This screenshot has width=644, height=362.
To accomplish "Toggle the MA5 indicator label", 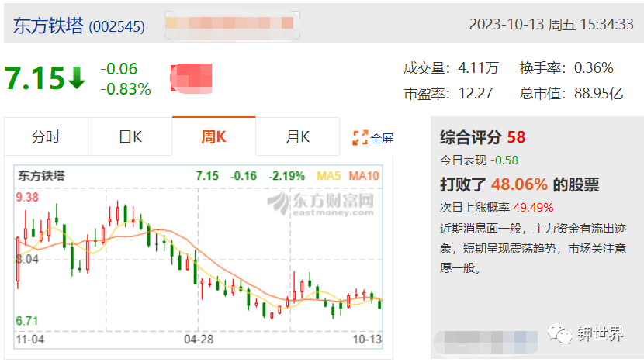I will pos(328,176).
